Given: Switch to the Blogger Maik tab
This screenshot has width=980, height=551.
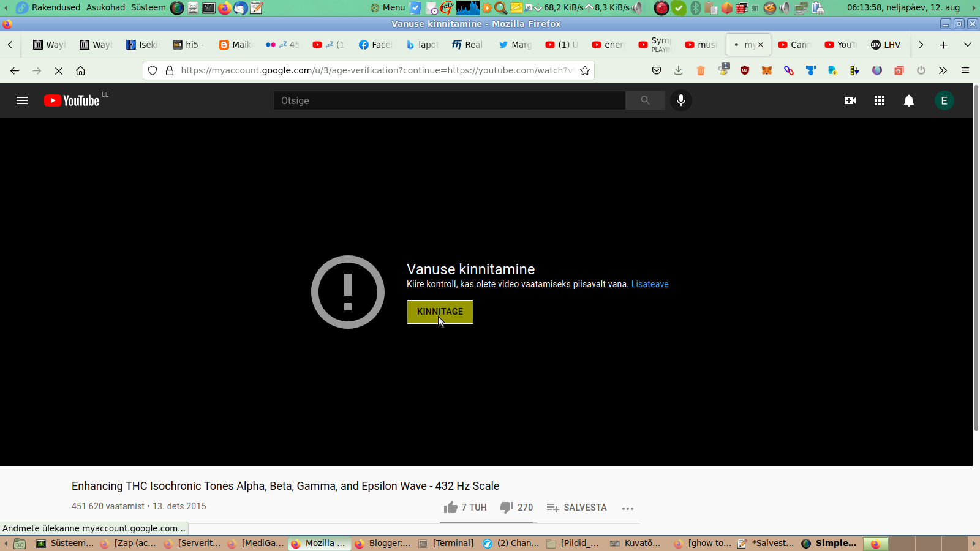Looking at the screenshot, I should point(235,45).
